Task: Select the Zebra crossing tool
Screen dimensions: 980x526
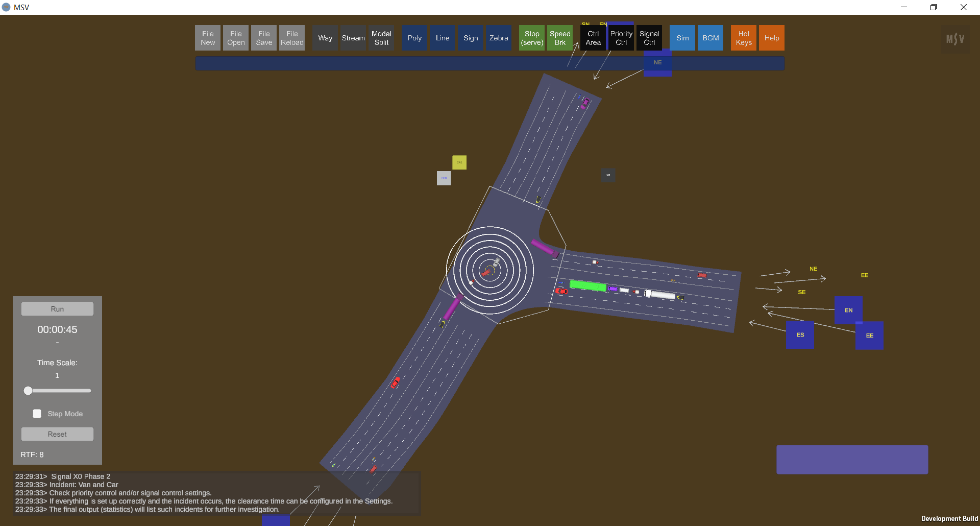Action: [499, 38]
